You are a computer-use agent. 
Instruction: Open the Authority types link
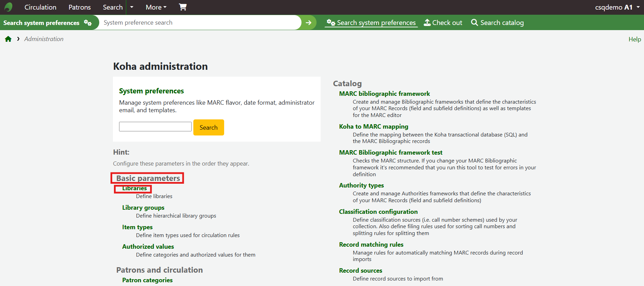coord(361,185)
